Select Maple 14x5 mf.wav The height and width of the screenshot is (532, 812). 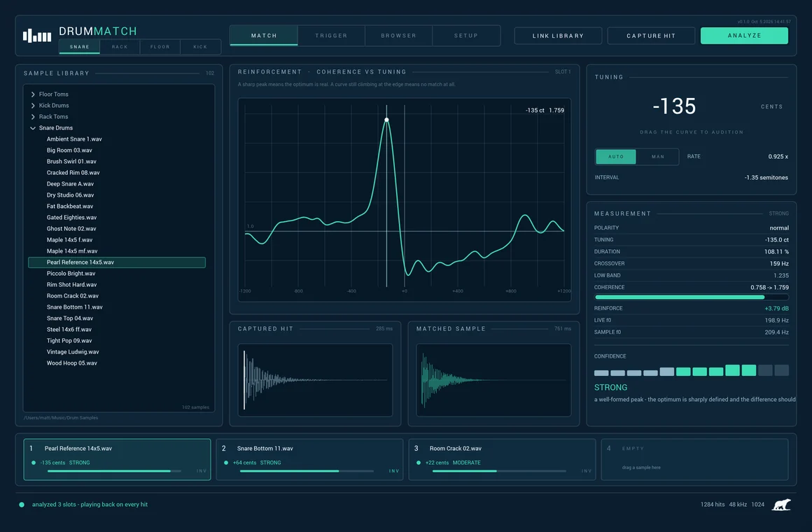116,251
